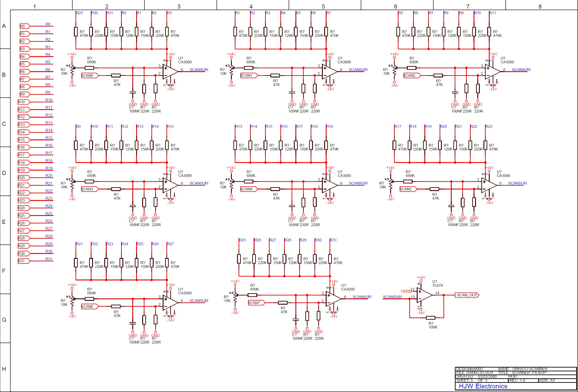Select the SCAN1 input port

tap(249, 76)
